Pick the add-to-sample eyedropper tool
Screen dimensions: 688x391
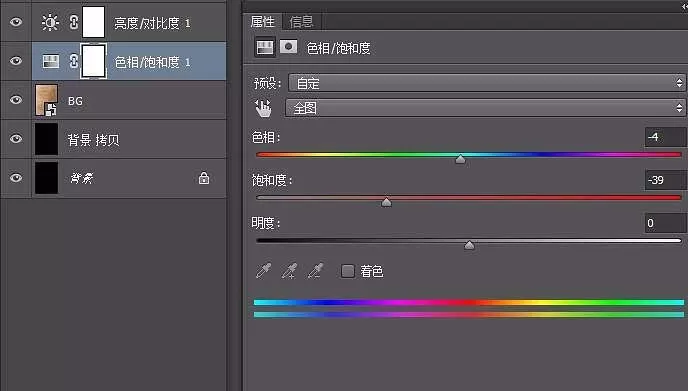[289, 271]
